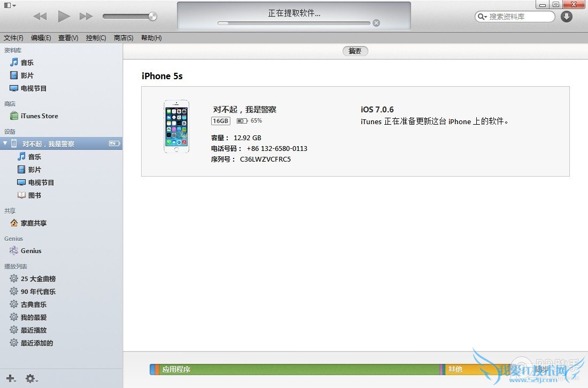The width and height of the screenshot is (588, 388).
Task: Cancel the software extraction progress
Action: tap(376, 23)
